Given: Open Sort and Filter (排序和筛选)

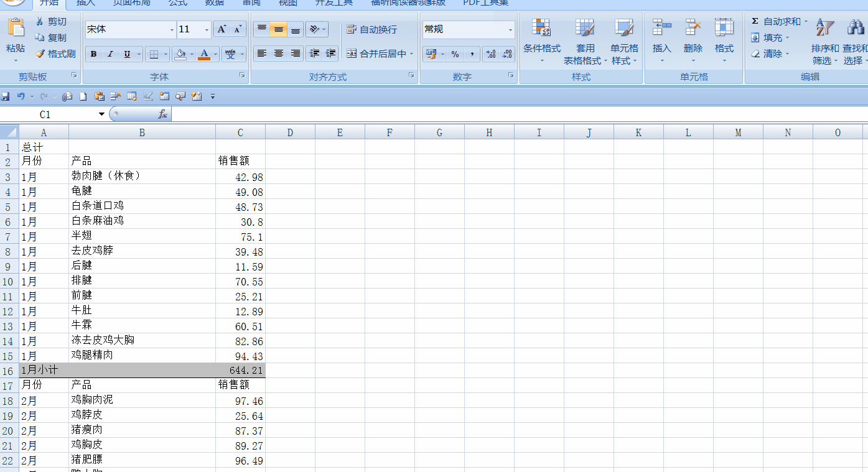Looking at the screenshot, I should (x=825, y=41).
